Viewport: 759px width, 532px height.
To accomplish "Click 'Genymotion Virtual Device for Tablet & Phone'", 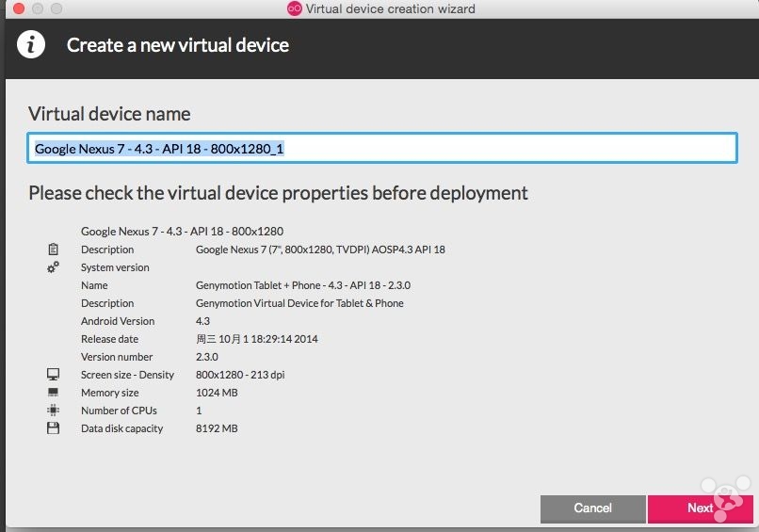I will tap(299, 303).
